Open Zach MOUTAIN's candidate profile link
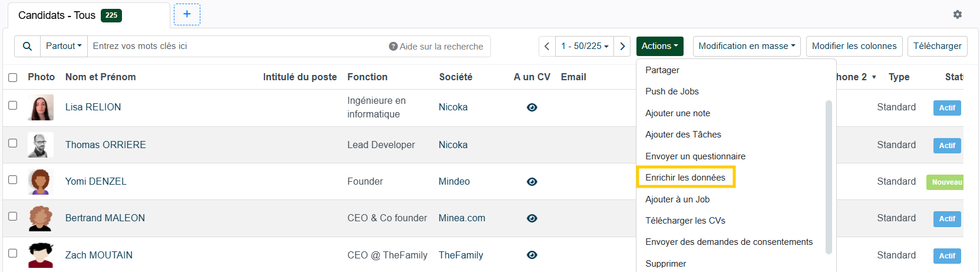This screenshot has width=980, height=272. tap(98, 255)
